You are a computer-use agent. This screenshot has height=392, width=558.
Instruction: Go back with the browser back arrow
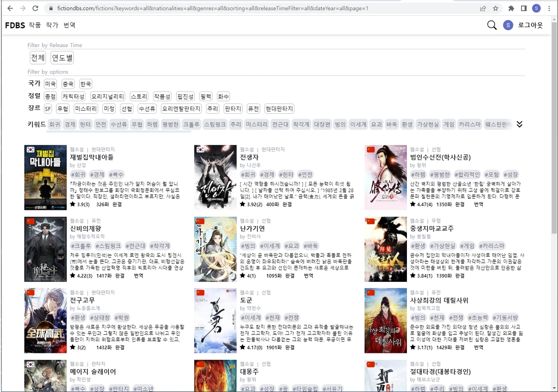10,8
